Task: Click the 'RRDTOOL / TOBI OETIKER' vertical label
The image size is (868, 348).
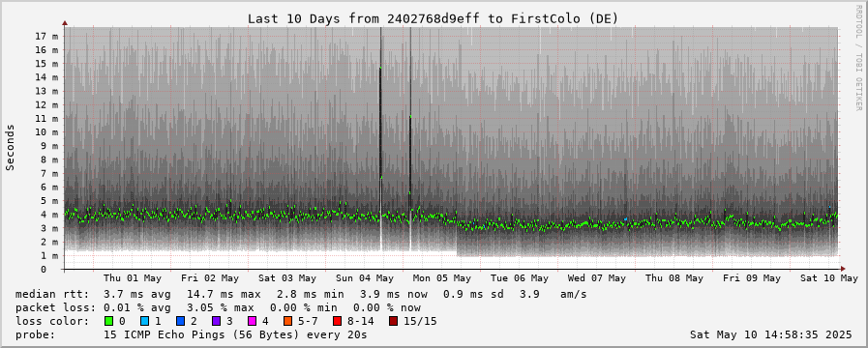Action: 859,58
